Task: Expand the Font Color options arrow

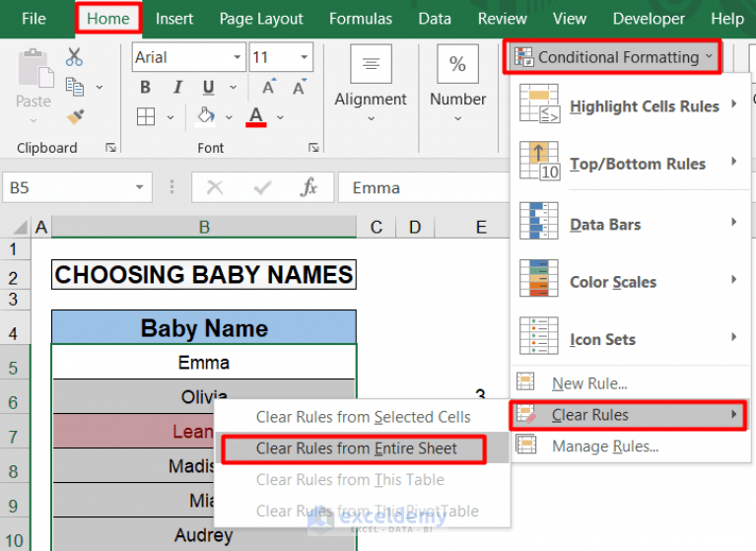Action: 280,117
